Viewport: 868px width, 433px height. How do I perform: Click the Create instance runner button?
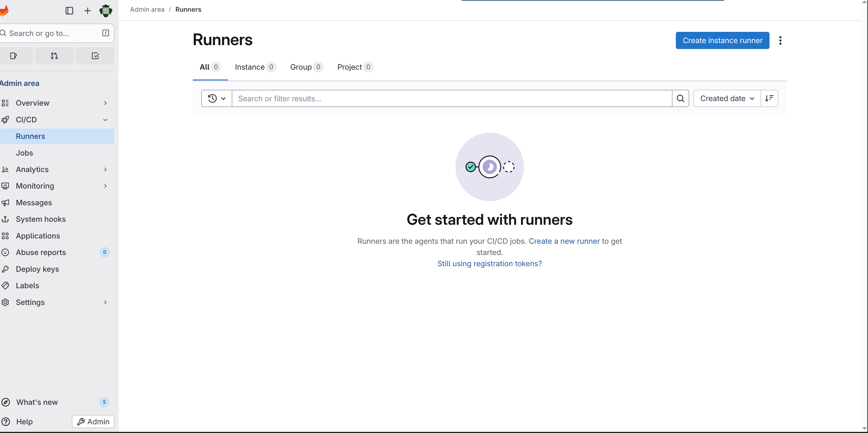coord(722,40)
